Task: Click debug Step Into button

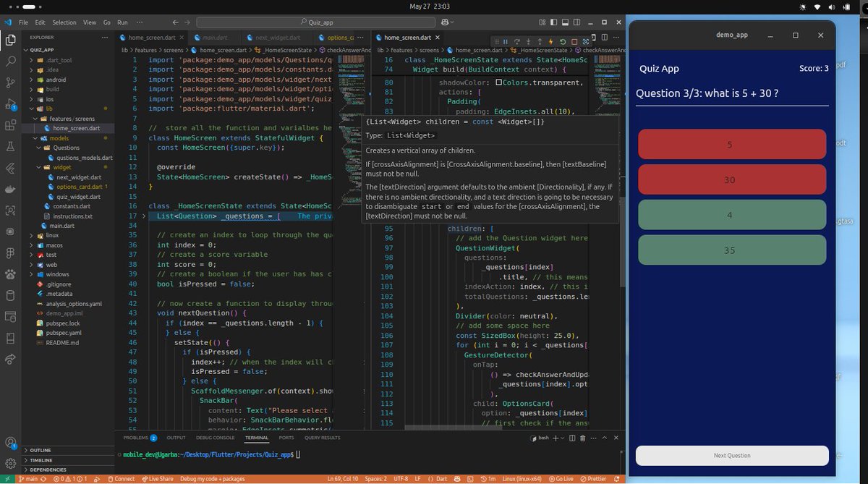Action: pyautogui.click(x=529, y=41)
